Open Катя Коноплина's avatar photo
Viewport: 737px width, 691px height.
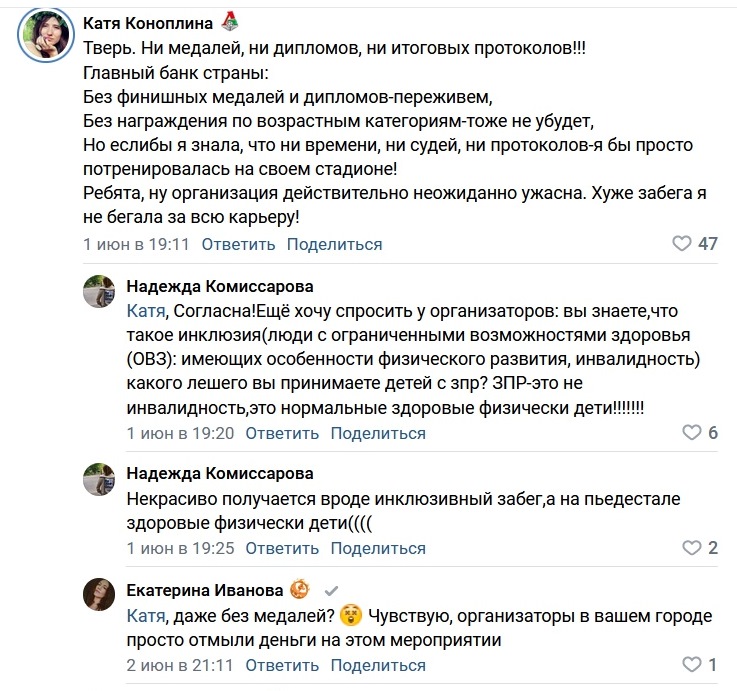click(x=43, y=37)
